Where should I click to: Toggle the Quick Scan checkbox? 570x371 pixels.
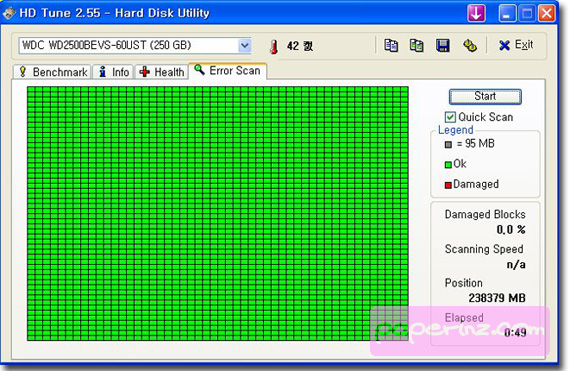pyautogui.click(x=450, y=117)
